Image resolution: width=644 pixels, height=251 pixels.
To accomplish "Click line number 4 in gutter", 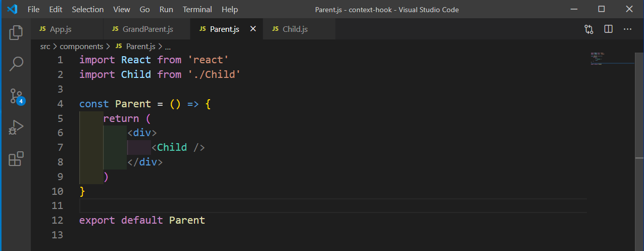I will point(60,104).
